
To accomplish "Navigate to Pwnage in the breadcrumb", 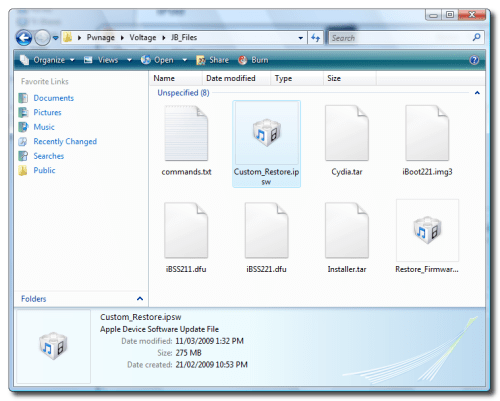I will (x=100, y=37).
